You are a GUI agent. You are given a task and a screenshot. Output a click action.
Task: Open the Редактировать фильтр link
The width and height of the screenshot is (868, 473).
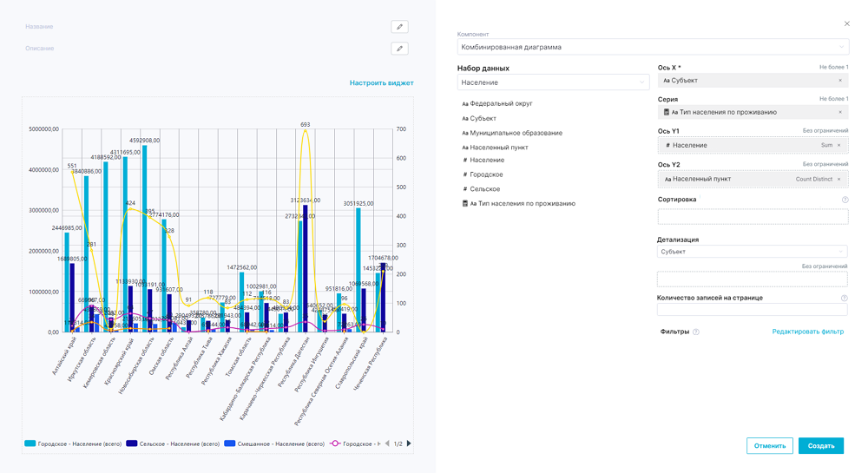pyautogui.click(x=807, y=332)
